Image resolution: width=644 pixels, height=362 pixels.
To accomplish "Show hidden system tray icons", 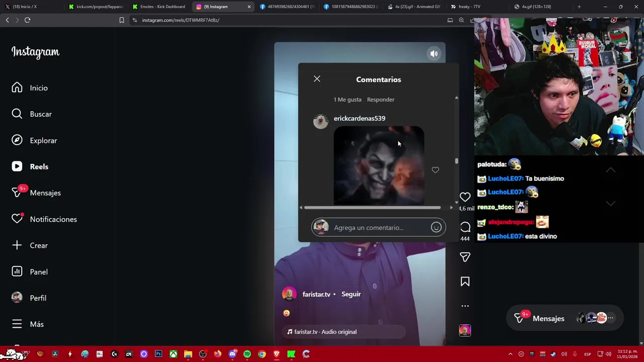I will pyautogui.click(x=510, y=354).
